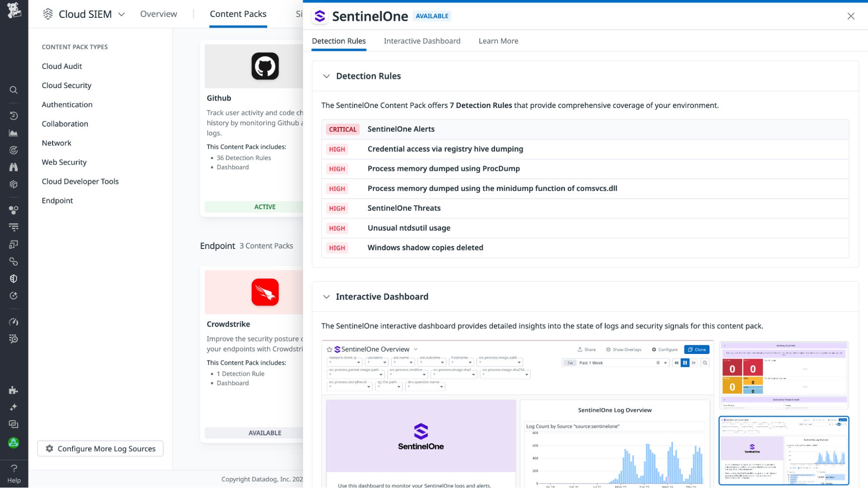Pause the dashboard playback toggle
Image resolution: width=868 pixels, height=488 pixels.
pyautogui.click(x=685, y=363)
